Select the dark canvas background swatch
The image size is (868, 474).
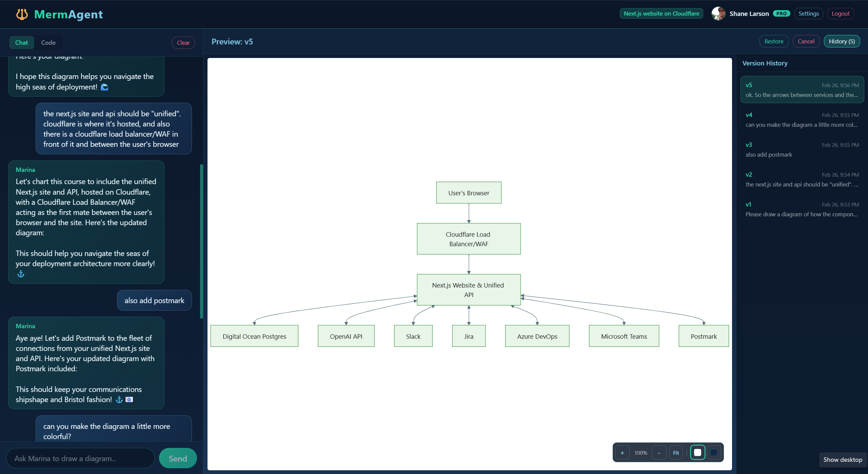(714, 452)
